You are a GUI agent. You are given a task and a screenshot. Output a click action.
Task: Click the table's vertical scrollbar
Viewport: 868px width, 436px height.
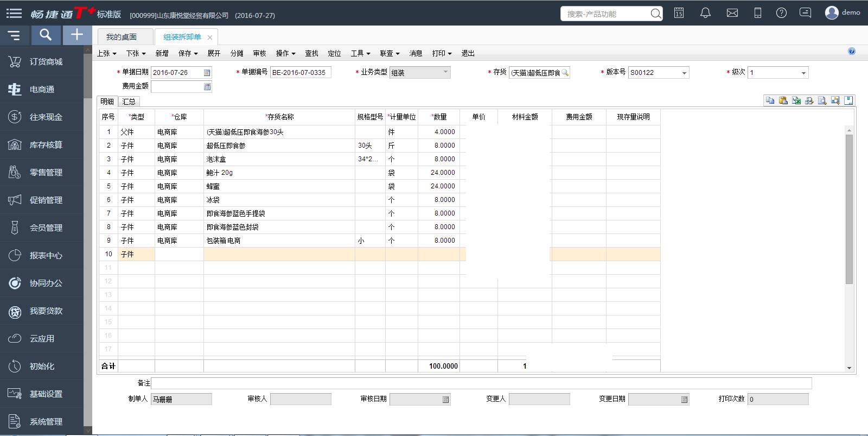tap(849, 209)
